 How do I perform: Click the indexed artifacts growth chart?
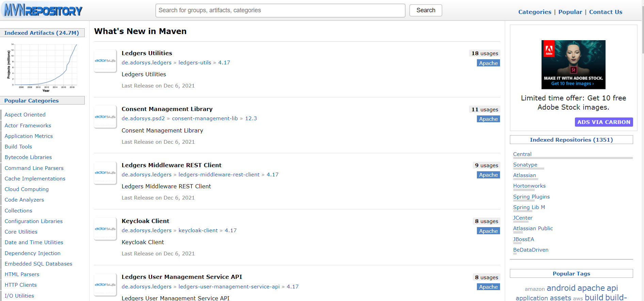[x=42, y=68]
